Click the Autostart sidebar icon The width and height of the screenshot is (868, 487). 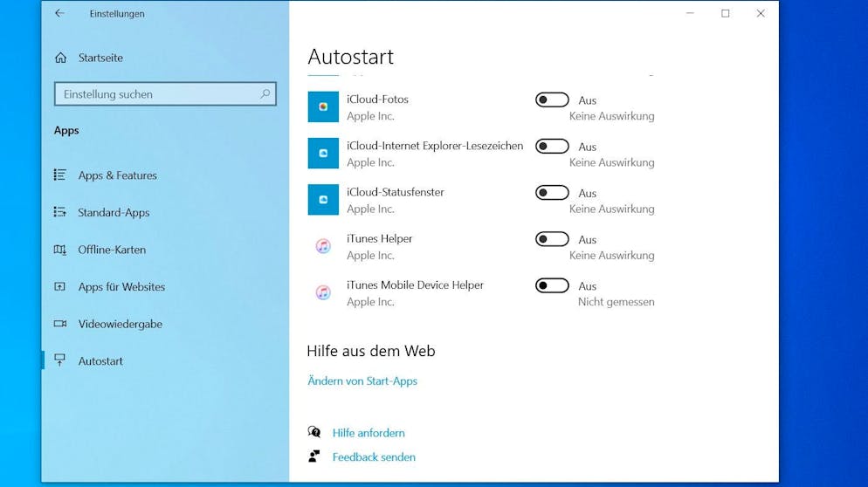59,360
